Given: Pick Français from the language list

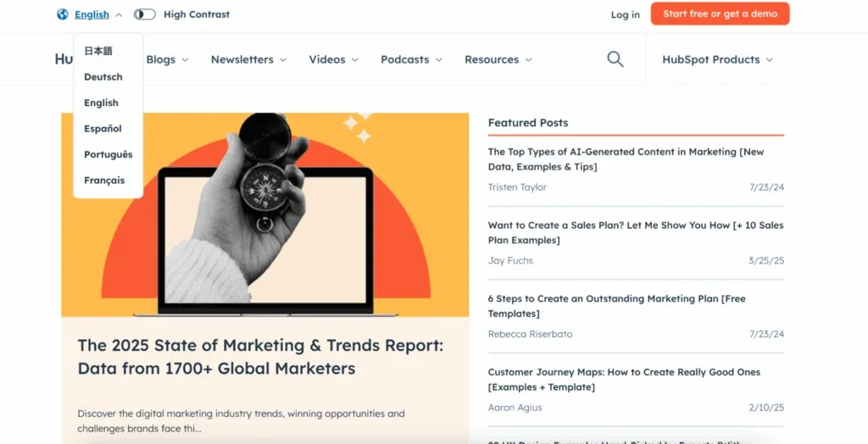Looking at the screenshot, I should pos(104,180).
